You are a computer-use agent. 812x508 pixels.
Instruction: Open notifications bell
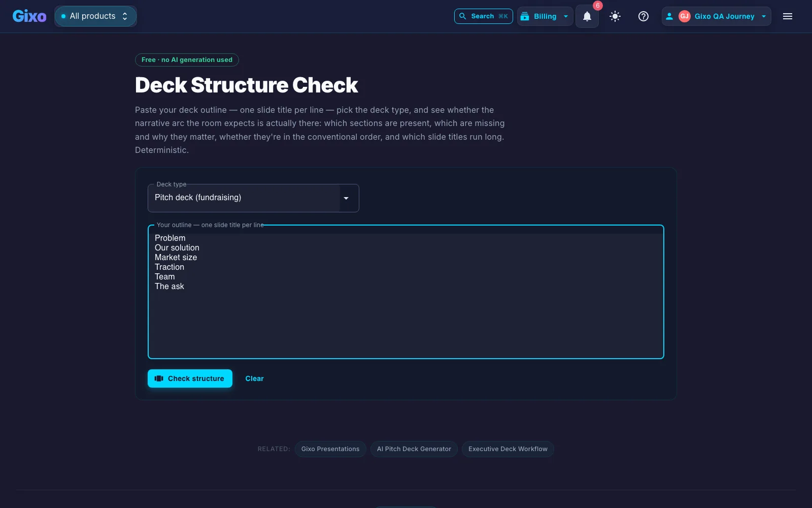click(x=587, y=16)
